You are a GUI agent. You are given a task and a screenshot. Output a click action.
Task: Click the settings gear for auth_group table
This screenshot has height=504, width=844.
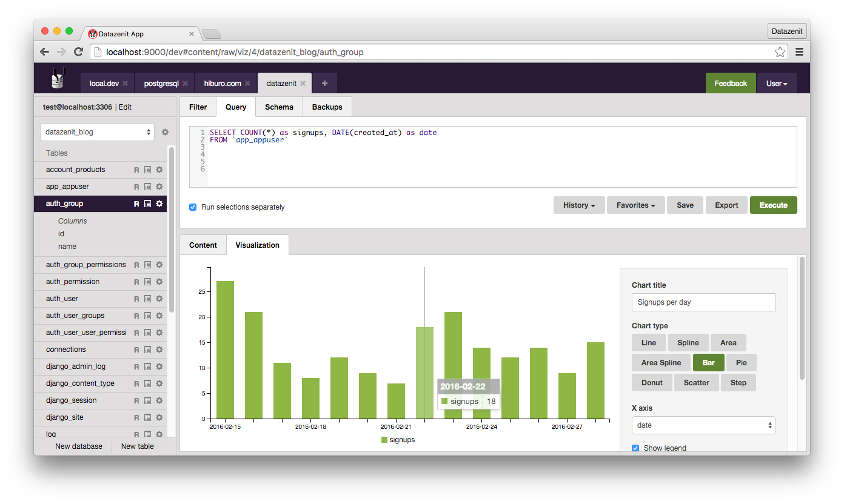pos(159,204)
